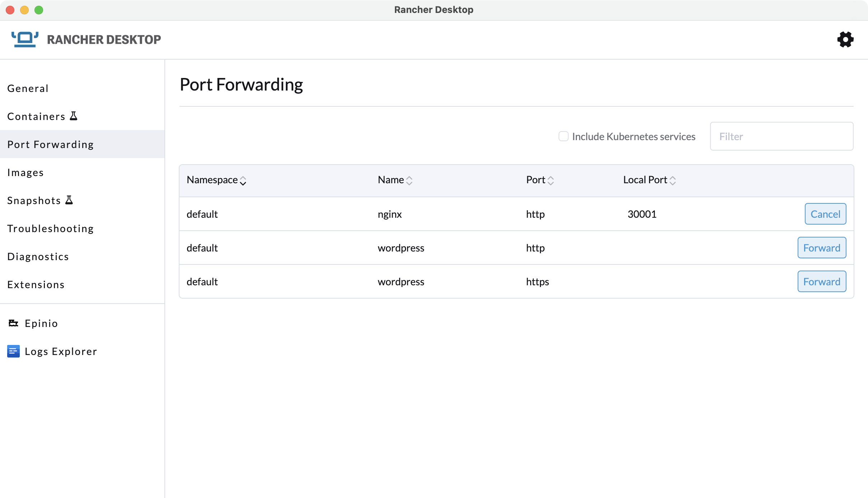Click the flask icon beside Snapshots
The image size is (868, 498).
point(69,200)
